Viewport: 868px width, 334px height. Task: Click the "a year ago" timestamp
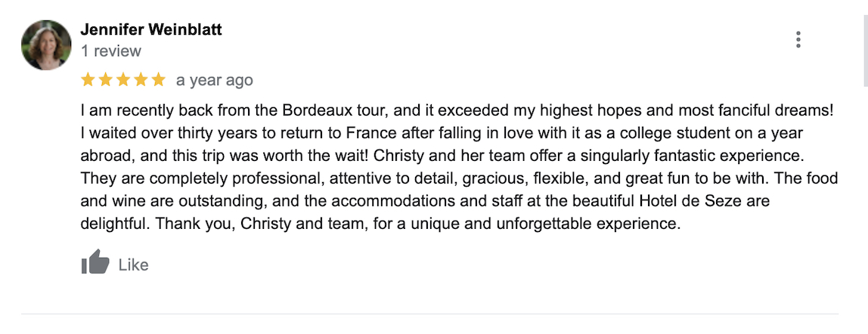(214, 80)
